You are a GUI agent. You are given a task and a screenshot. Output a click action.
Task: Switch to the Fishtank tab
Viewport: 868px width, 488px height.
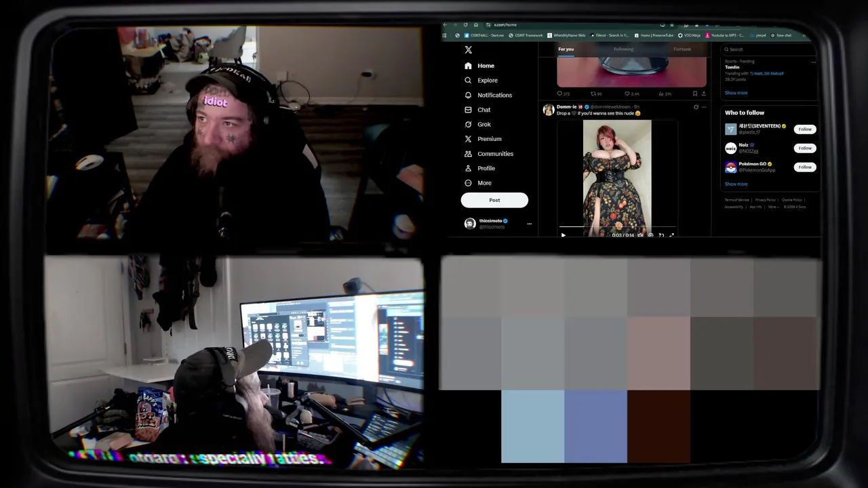(682, 49)
